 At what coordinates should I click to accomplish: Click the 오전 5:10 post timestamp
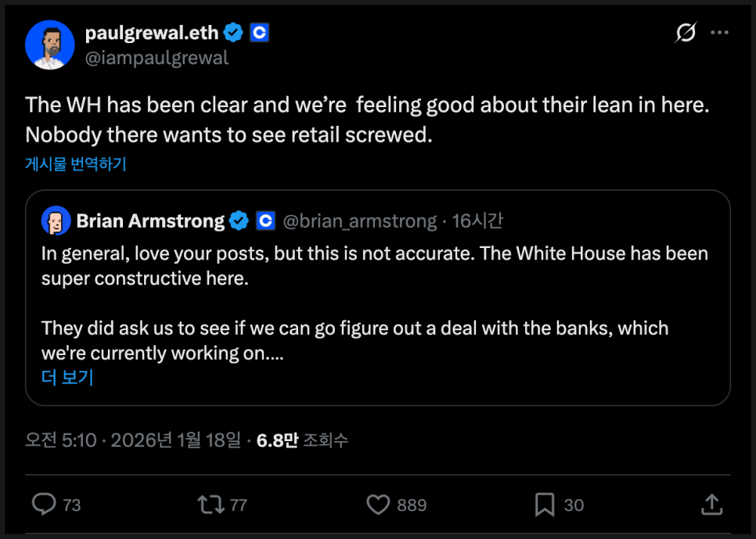tap(61, 440)
